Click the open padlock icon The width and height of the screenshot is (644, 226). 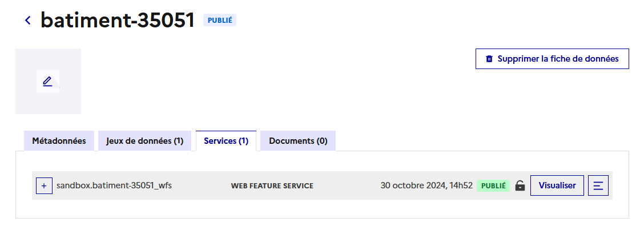[x=520, y=185]
